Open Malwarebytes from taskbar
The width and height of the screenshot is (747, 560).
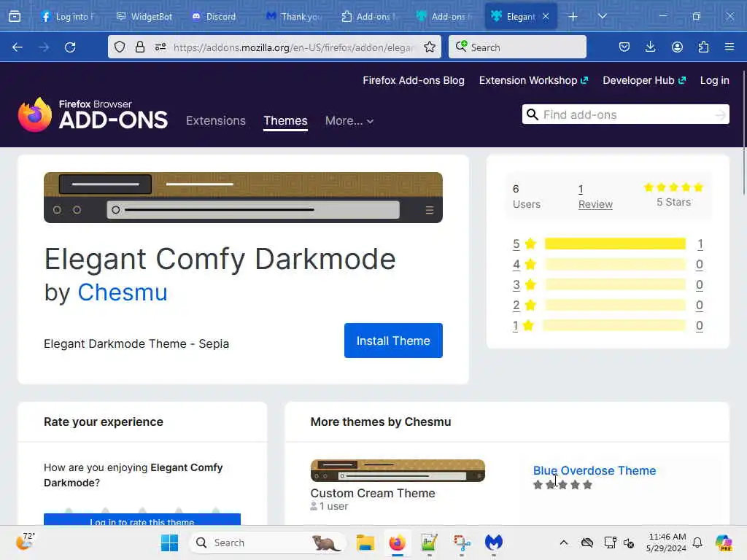point(494,542)
